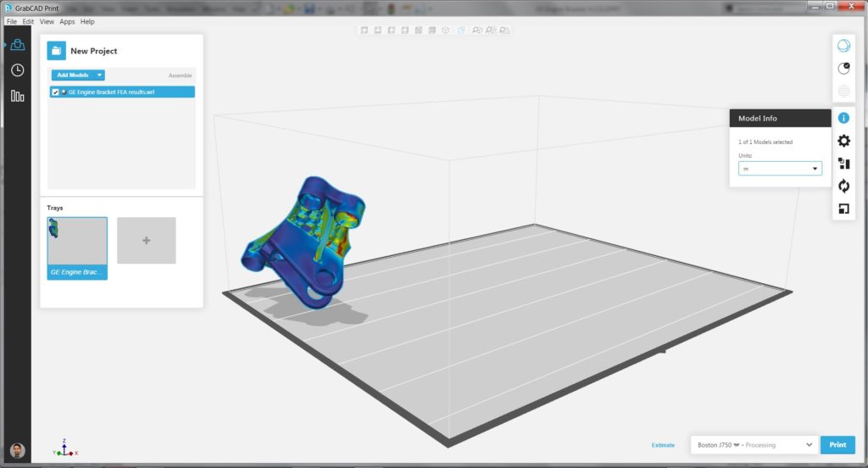Open the Boston J750 printer selector dropdown
The width and height of the screenshot is (868, 468).
tap(754, 445)
